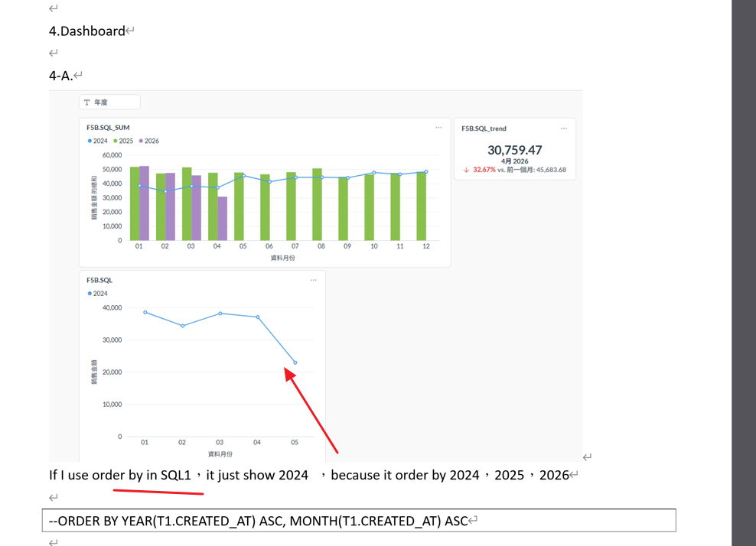Click the F5B.SQL_trend card title
The width and height of the screenshot is (756, 546).
pos(484,128)
